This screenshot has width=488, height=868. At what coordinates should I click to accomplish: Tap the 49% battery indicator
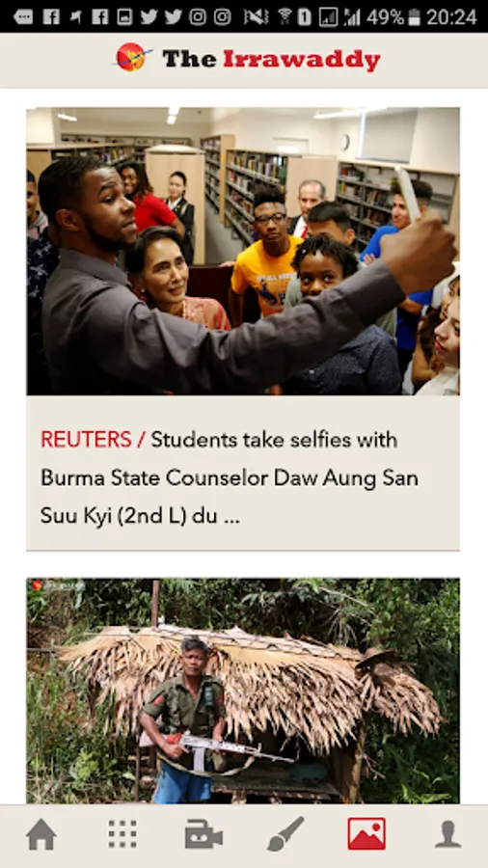pos(393,16)
